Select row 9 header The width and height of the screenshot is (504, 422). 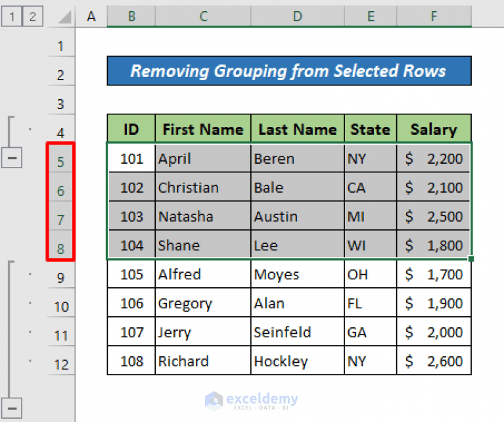(60, 274)
